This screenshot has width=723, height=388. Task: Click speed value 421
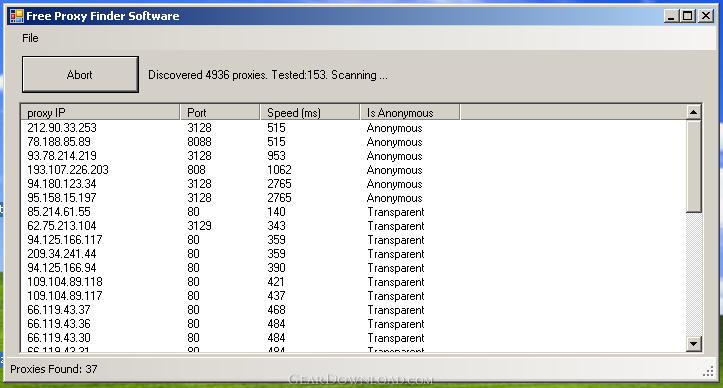(276, 282)
